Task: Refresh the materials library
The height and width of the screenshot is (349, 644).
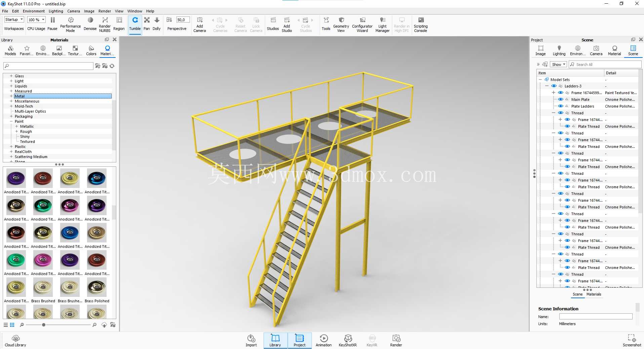Action: coord(112,66)
